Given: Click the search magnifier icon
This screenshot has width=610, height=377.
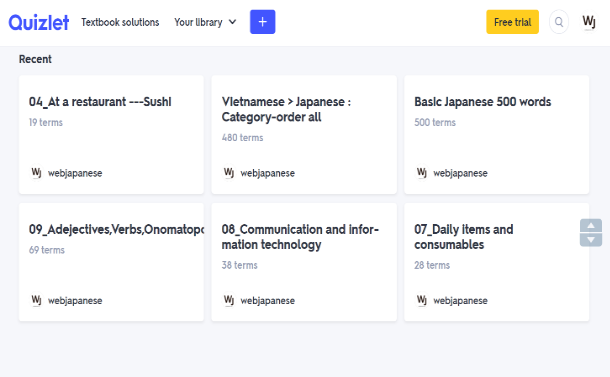Looking at the screenshot, I should tap(559, 22).
